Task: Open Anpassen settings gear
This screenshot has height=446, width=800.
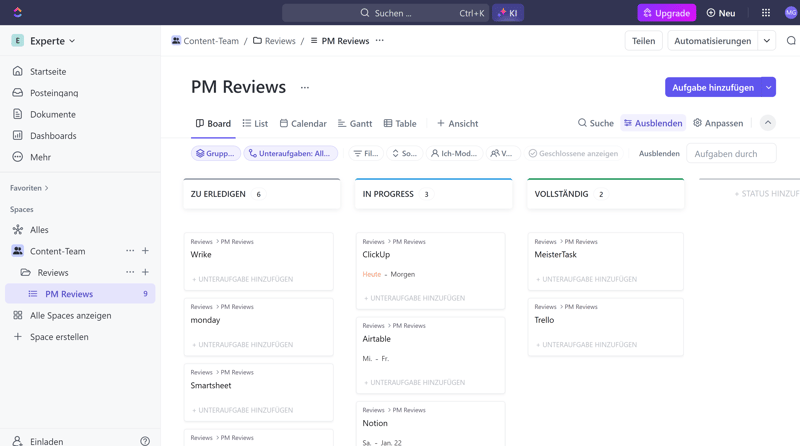Action: pos(718,123)
